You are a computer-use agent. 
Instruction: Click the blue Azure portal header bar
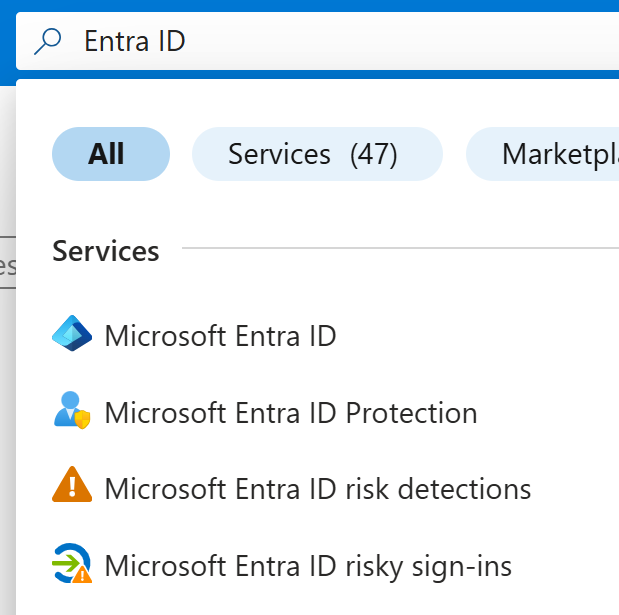click(x=300, y=5)
